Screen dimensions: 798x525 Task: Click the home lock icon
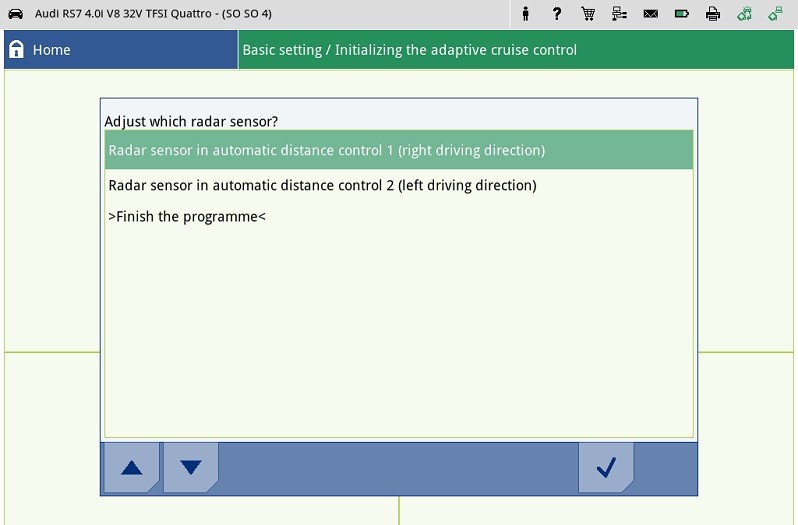[x=16, y=50]
